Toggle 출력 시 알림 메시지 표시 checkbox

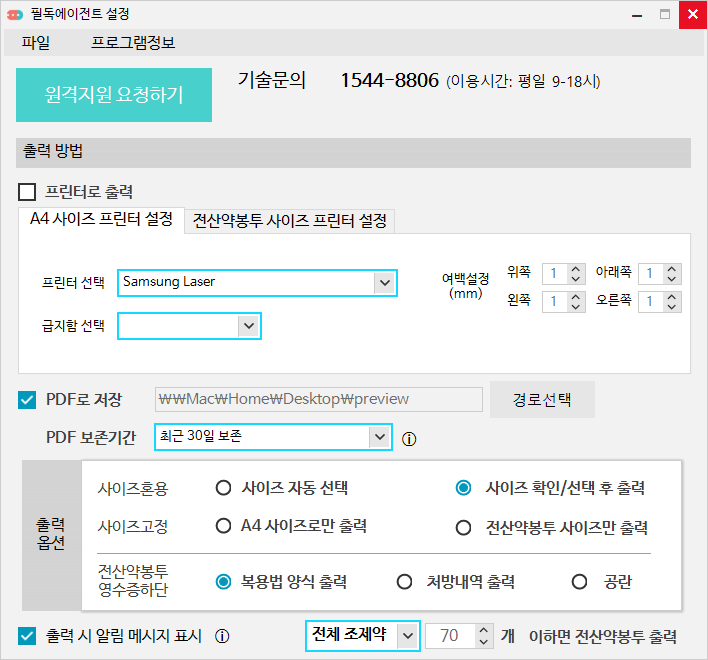pos(27,636)
